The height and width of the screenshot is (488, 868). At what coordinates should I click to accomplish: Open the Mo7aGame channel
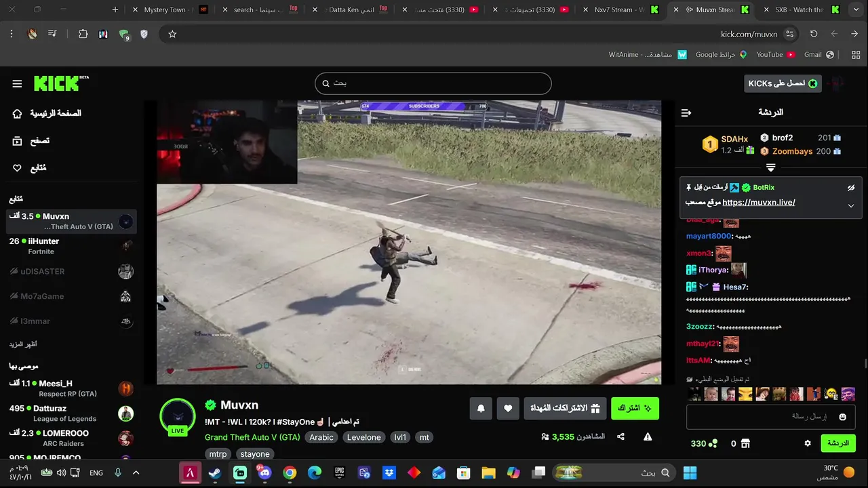click(71, 296)
